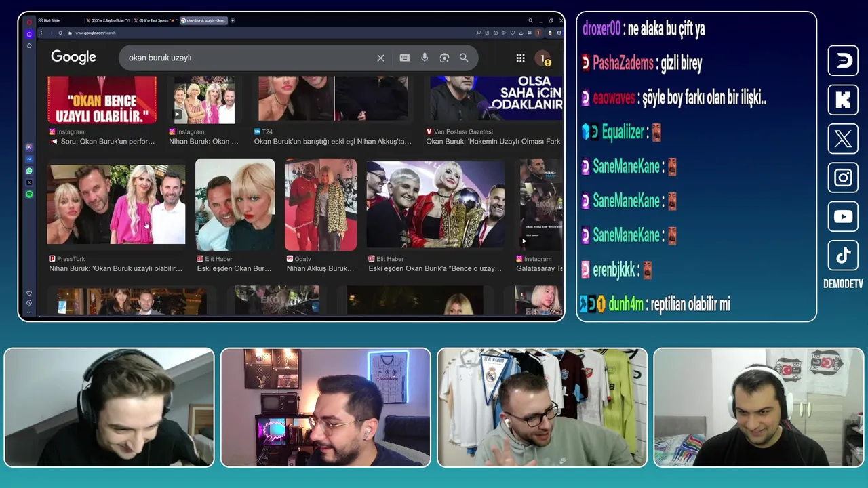The height and width of the screenshot is (488, 868).
Task: Clear the Google search box with the X icon
Action: click(x=380, y=58)
